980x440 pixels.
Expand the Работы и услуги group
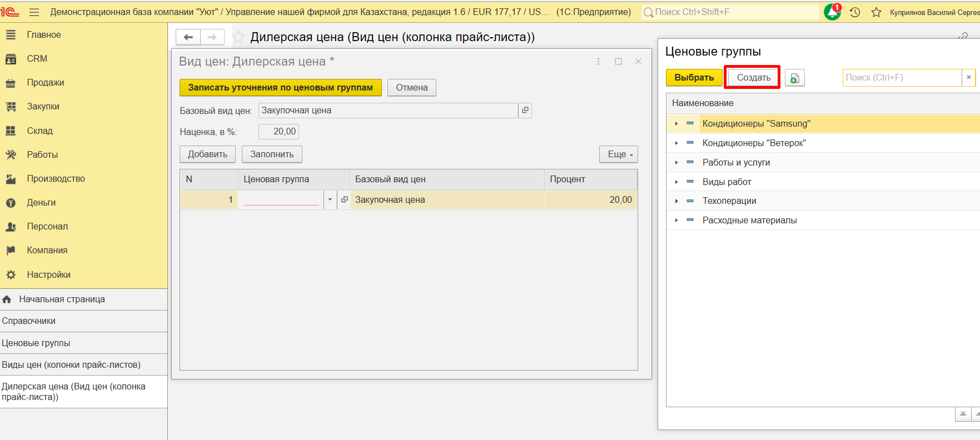coord(676,163)
